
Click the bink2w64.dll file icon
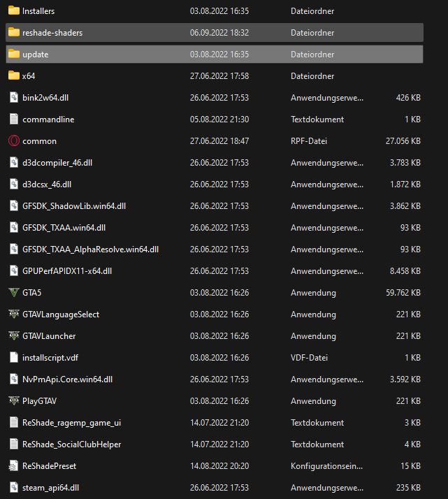(14, 97)
